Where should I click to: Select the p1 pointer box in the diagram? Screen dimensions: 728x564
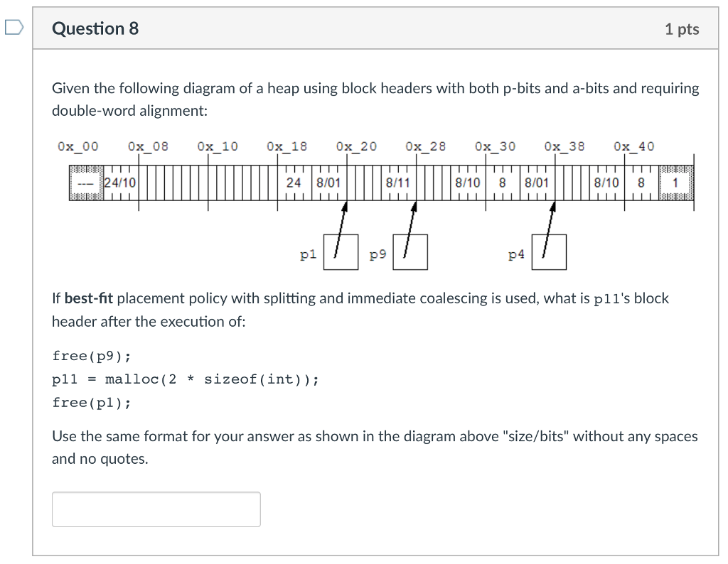tap(340, 251)
